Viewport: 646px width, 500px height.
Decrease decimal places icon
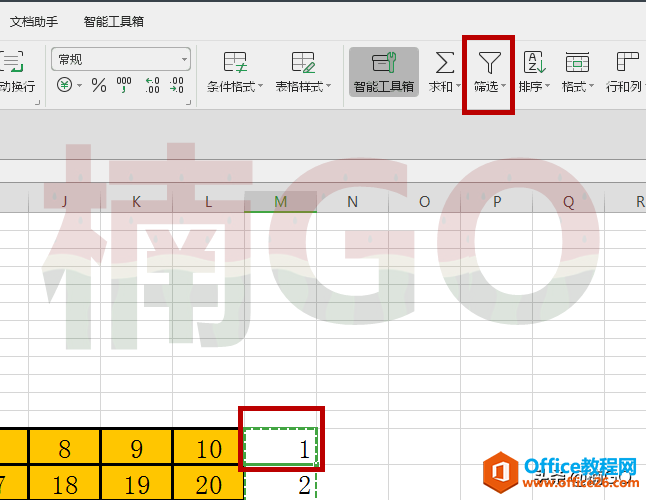pos(176,85)
